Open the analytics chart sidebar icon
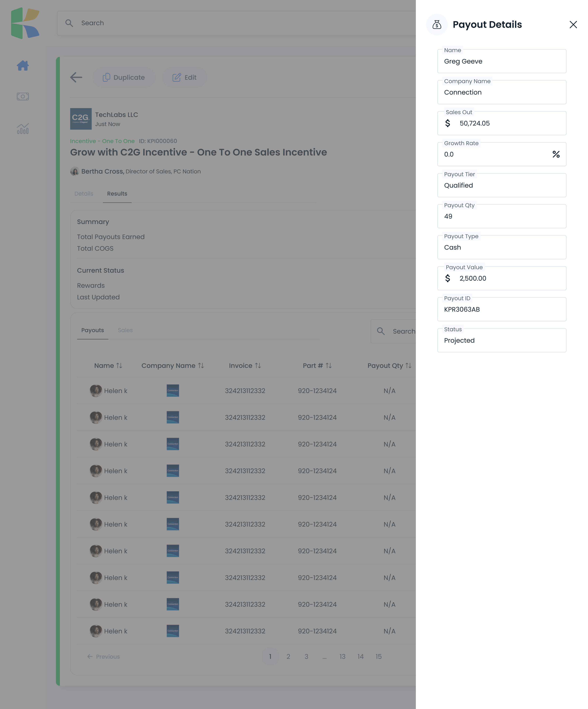This screenshot has width=588, height=709. [x=23, y=128]
